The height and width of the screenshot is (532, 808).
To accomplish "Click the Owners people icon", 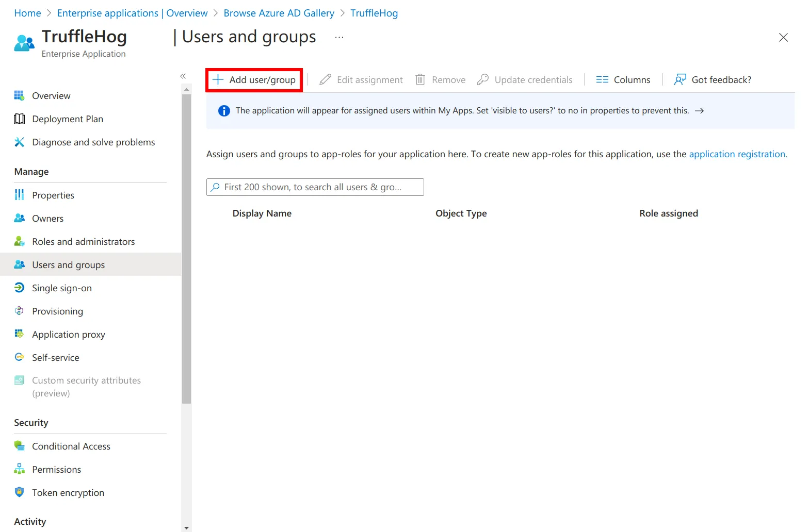I will tap(19, 218).
